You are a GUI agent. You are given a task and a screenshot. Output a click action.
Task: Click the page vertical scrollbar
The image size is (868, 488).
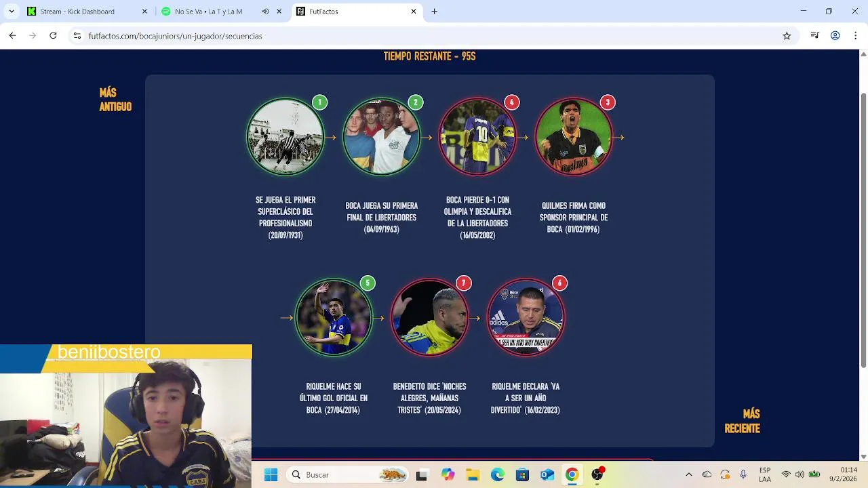tap(863, 230)
